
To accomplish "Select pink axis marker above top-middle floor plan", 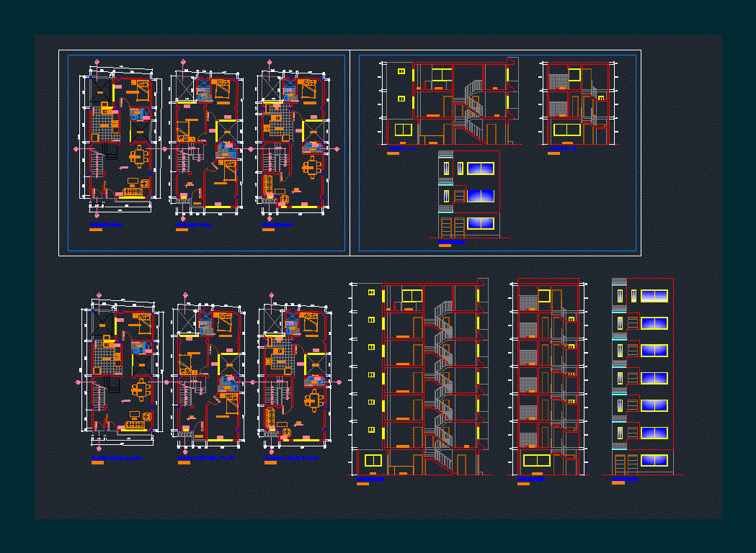I will tap(184, 62).
